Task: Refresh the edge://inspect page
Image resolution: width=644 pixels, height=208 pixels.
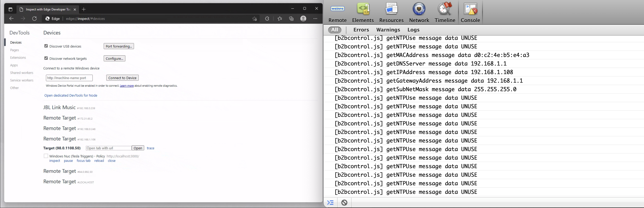Action: tap(35, 18)
